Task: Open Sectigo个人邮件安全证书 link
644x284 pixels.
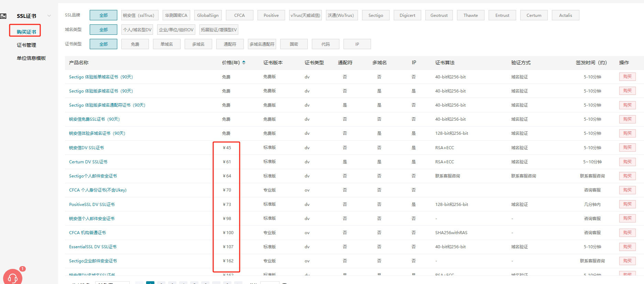Action: click(x=93, y=176)
